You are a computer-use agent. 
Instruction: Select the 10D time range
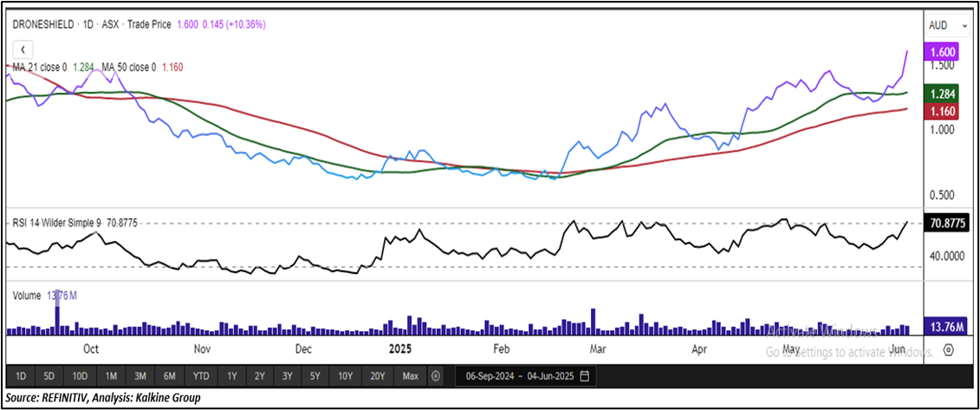click(x=80, y=376)
